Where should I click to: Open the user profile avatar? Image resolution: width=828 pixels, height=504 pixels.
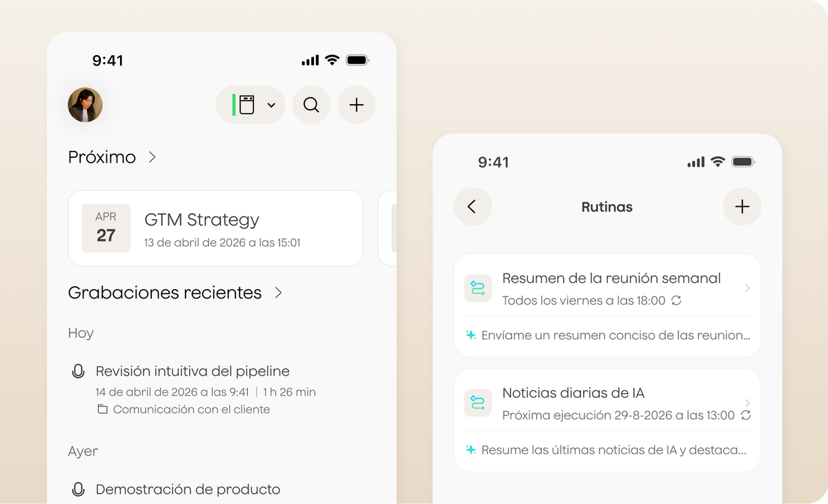point(85,105)
